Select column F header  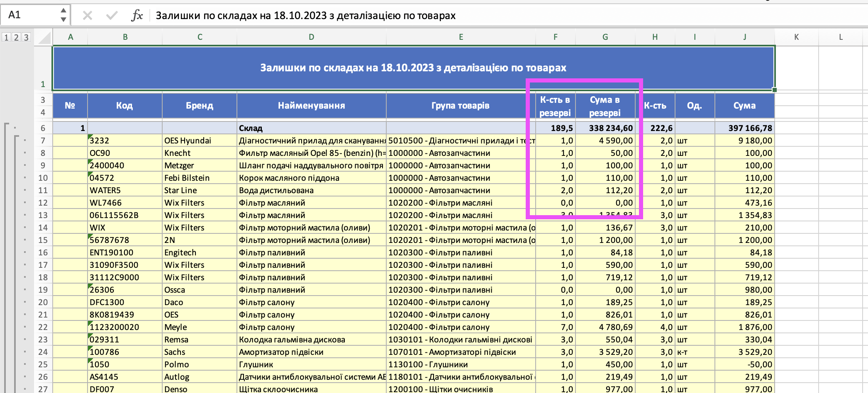coord(556,37)
